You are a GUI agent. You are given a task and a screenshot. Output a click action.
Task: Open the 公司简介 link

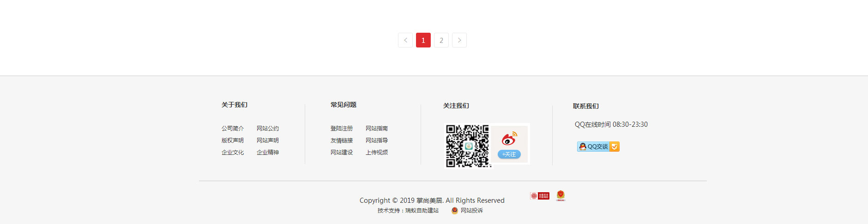(x=233, y=129)
